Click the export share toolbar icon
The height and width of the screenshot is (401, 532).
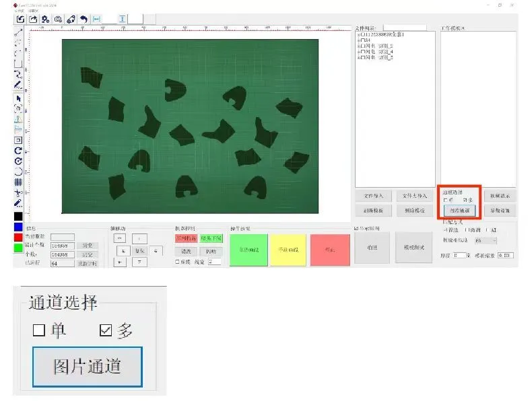click(33, 20)
